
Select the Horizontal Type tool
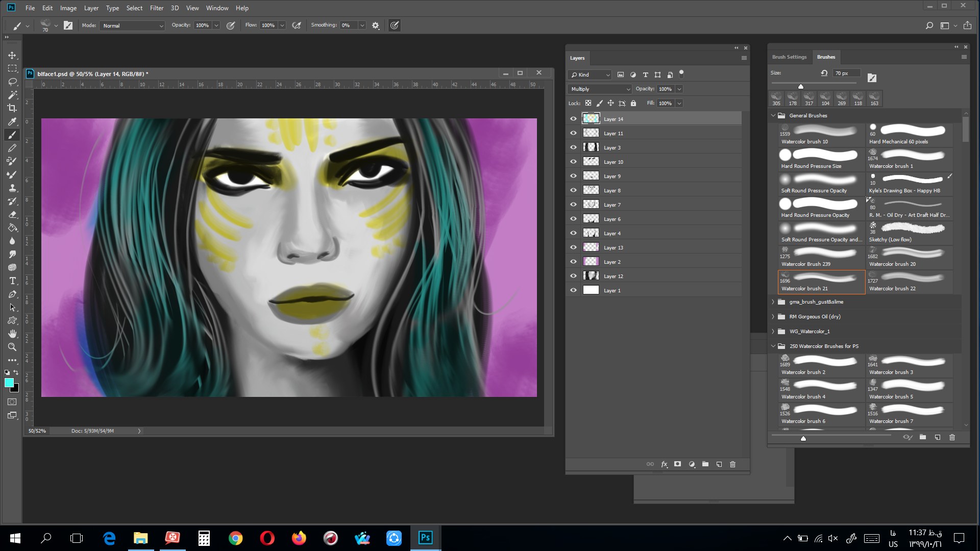point(12,281)
